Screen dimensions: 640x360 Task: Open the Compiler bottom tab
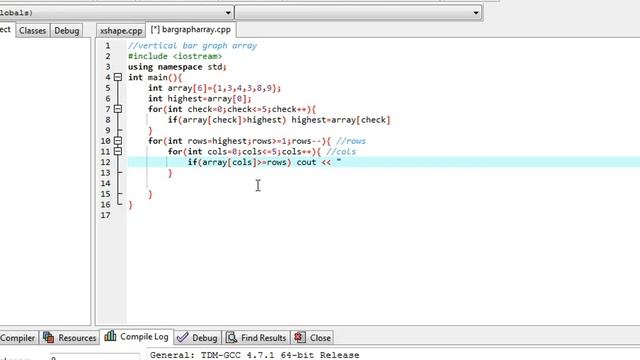18,338
